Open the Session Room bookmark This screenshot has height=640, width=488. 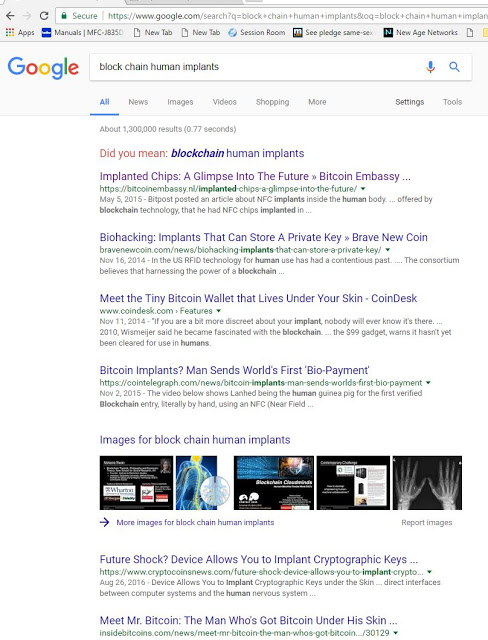coord(257,32)
